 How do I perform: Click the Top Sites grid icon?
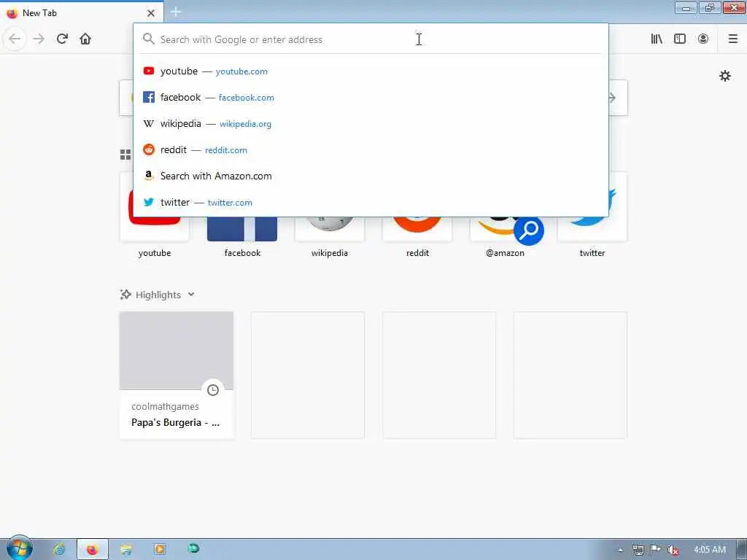click(x=125, y=155)
